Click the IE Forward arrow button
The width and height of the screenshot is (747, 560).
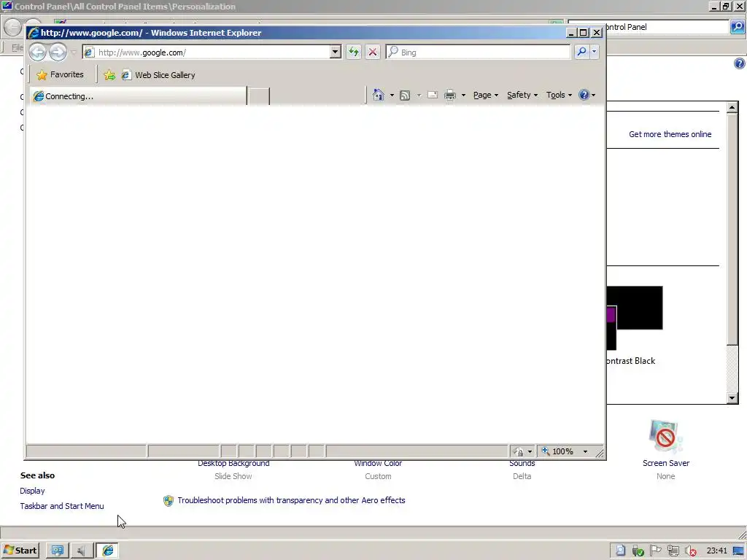pos(58,52)
